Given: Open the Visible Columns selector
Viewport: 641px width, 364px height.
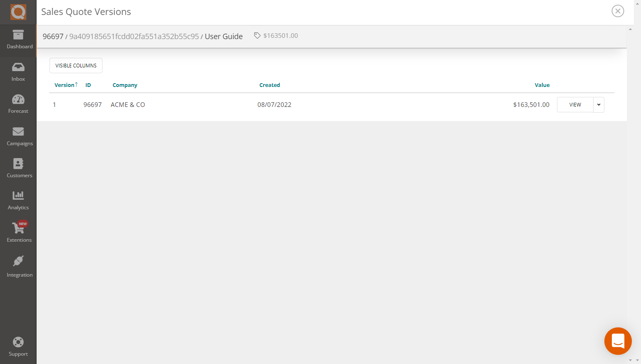Looking at the screenshot, I should [76, 66].
